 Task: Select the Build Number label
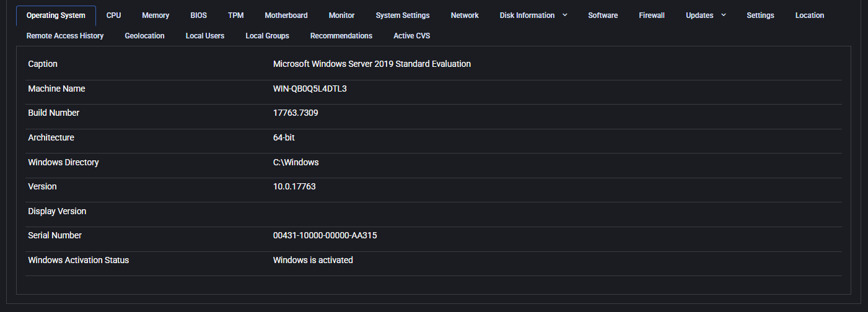coord(54,113)
